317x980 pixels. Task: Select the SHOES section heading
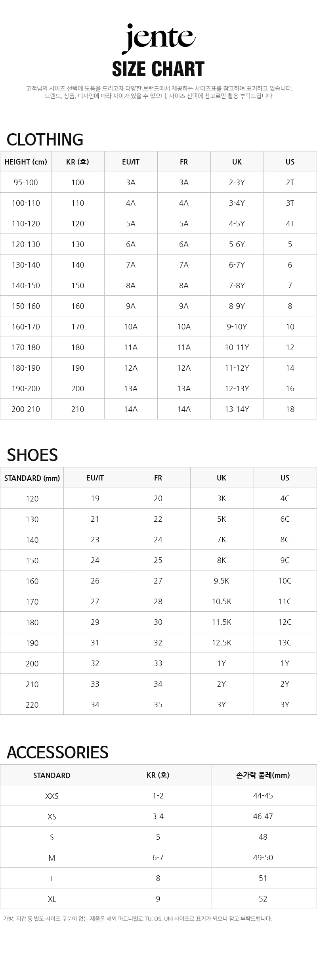point(32,455)
